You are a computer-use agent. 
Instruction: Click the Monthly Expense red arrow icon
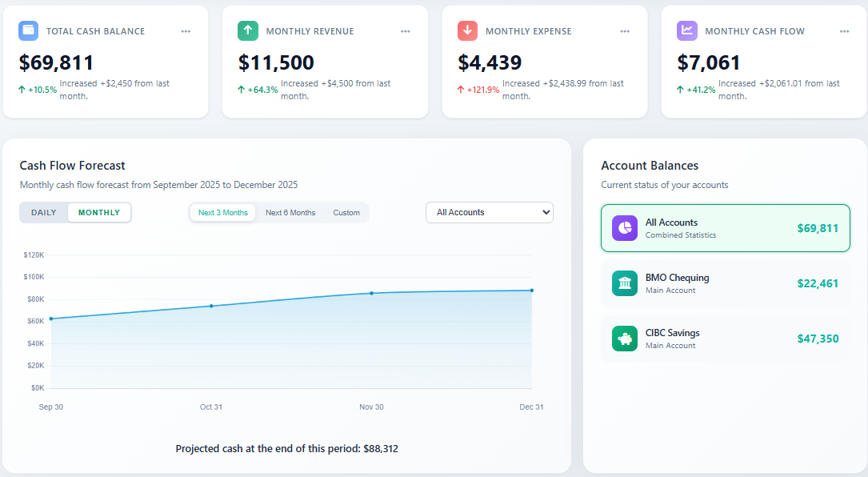(466, 30)
